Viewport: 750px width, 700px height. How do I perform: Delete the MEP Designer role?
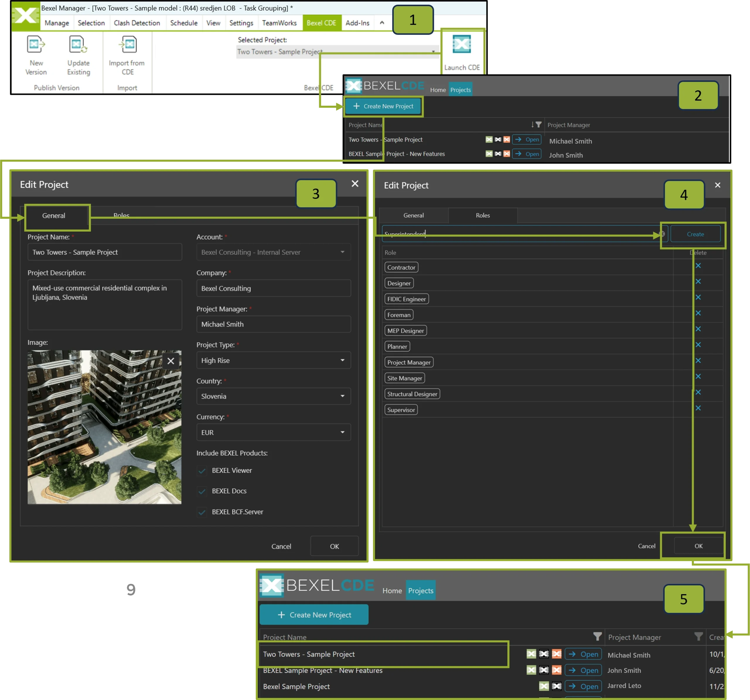click(698, 329)
